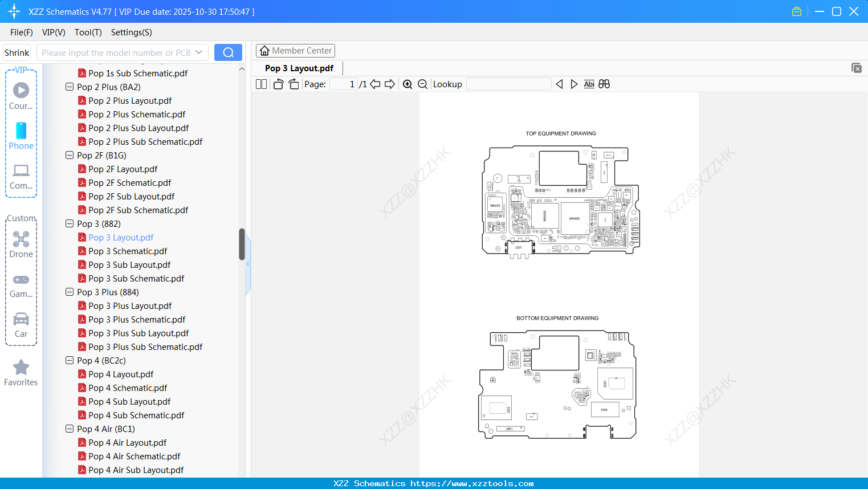Screen dimensions: 868x489
Task: Start a lookup search with the forward arrow
Action: [573, 84]
